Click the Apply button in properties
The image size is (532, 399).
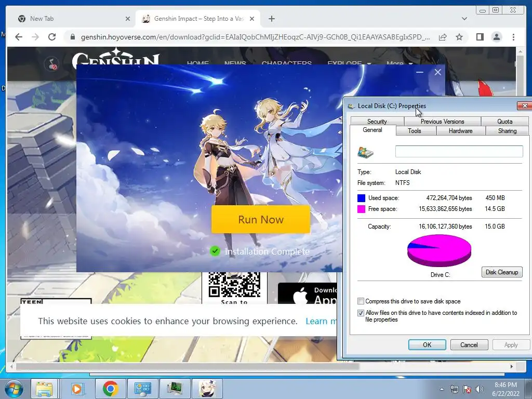[x=511, y=345]
